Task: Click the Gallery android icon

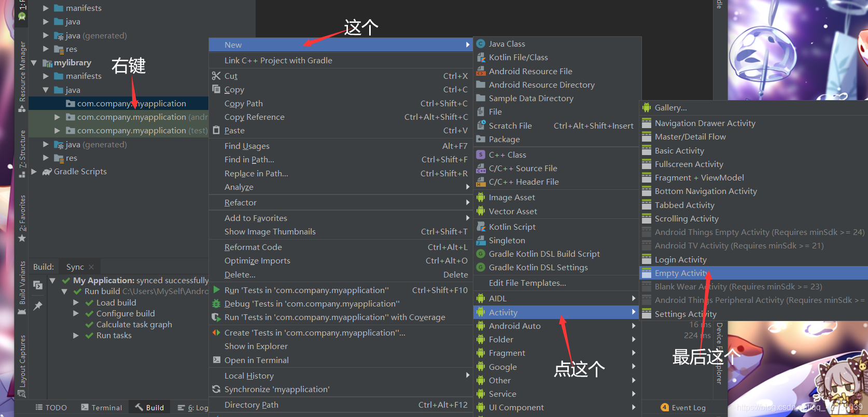Action: click(647, 107)
